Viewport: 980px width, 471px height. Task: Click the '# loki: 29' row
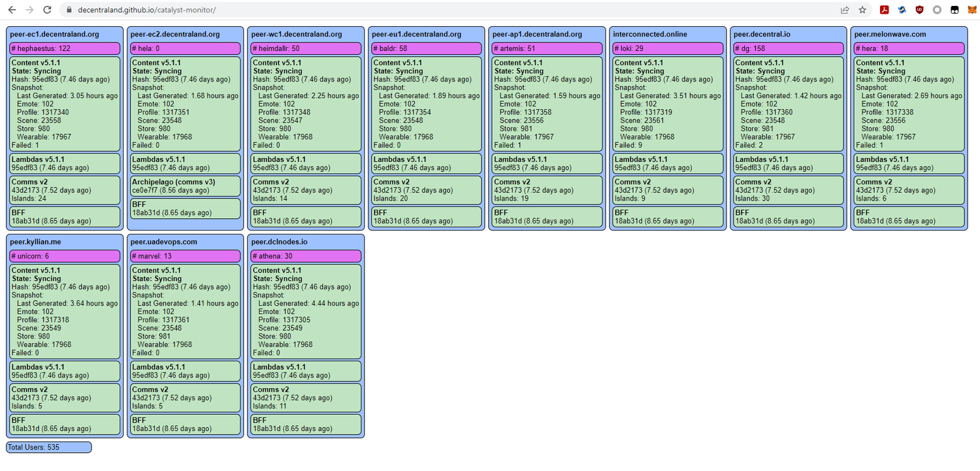[668, 48]
